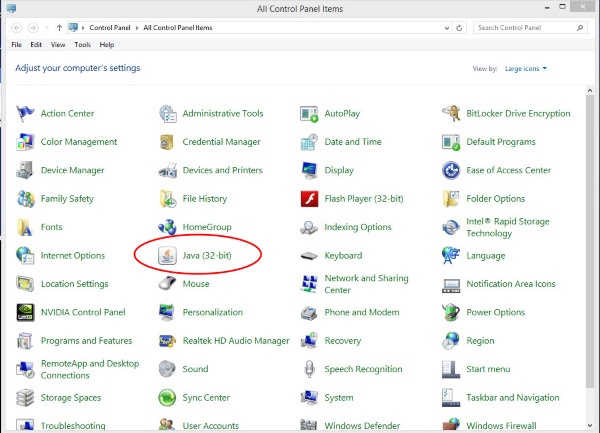Open Flash Player (32-bit) icon
The width and height of the screenshot is (600, 433).
coord(309,199)
